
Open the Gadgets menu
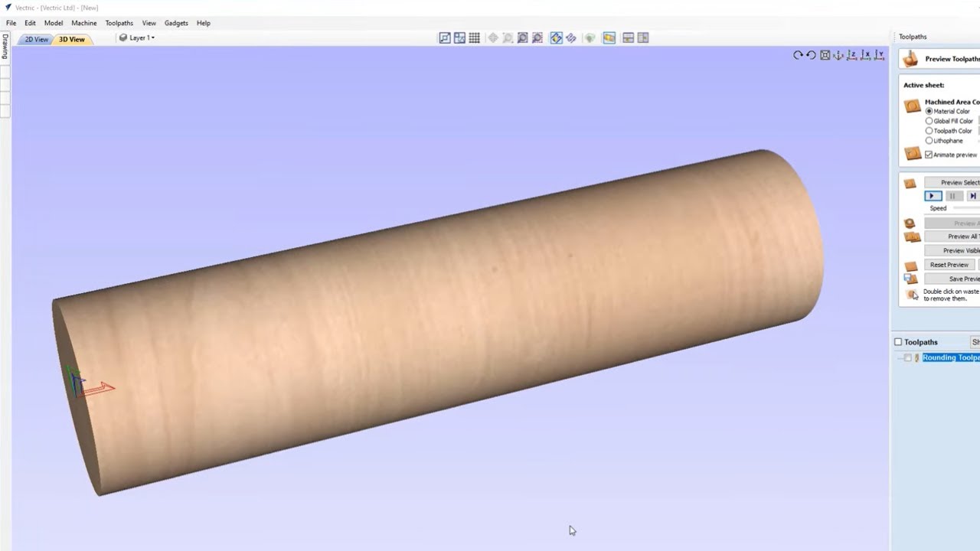click(176, 23)
